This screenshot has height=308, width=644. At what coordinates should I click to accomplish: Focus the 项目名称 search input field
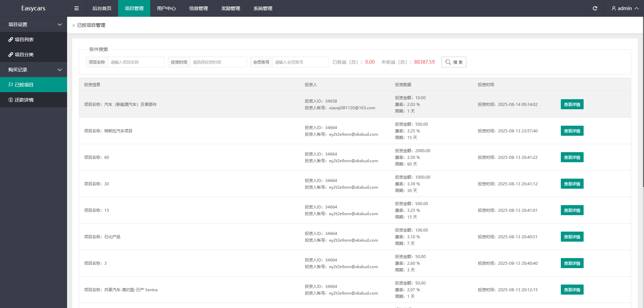(136, 62)
